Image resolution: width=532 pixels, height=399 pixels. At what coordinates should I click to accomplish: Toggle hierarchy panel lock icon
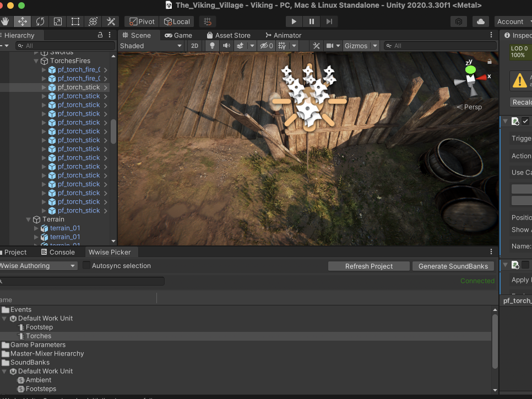100,35
